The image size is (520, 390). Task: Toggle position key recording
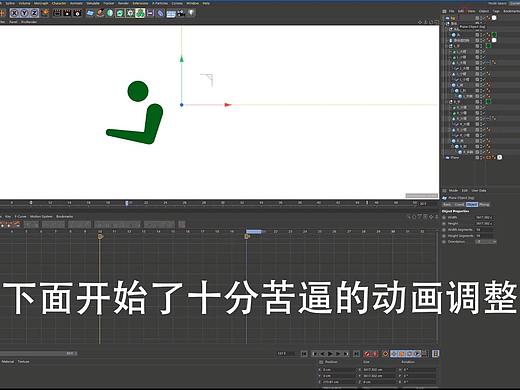tap(394, 354)
